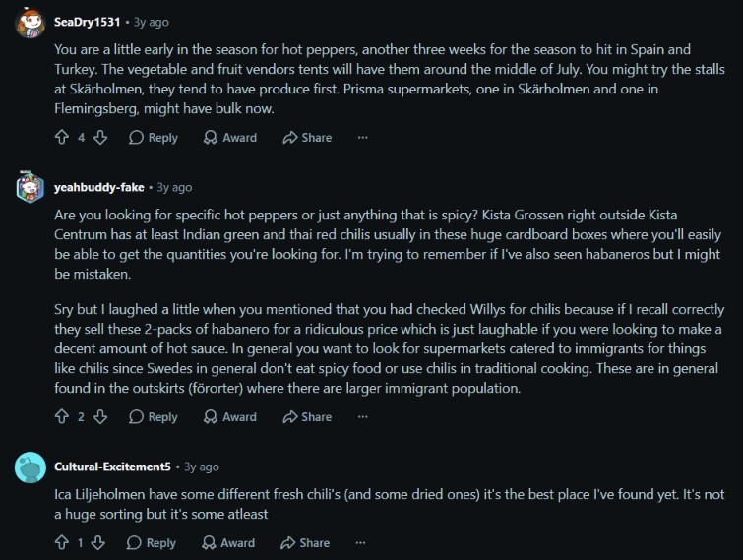This screenshot has width=743, height=560.
Task: Share SeaDry1531's comment
Action: 307,138
